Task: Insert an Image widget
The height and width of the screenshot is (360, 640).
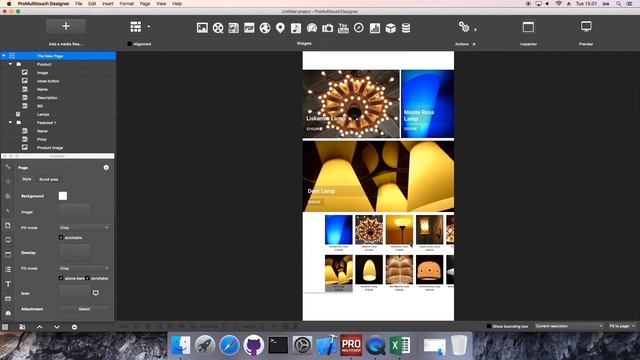Action: click(x=202, y=28)
